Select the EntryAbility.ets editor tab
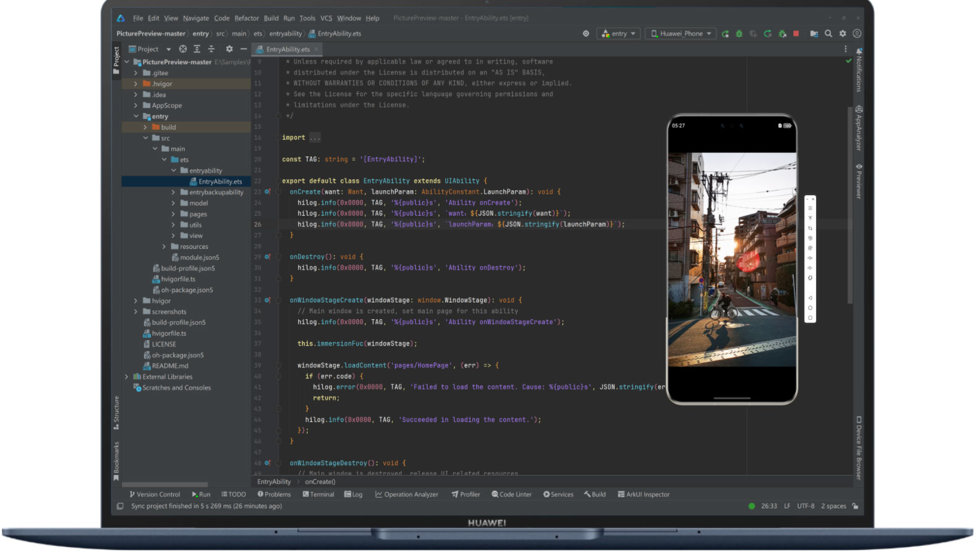 (287, 49)
